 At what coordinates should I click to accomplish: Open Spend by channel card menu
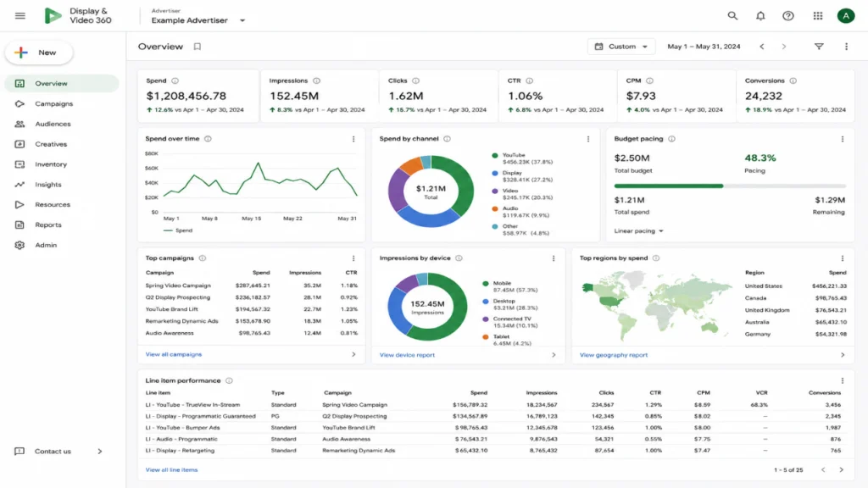588,139
